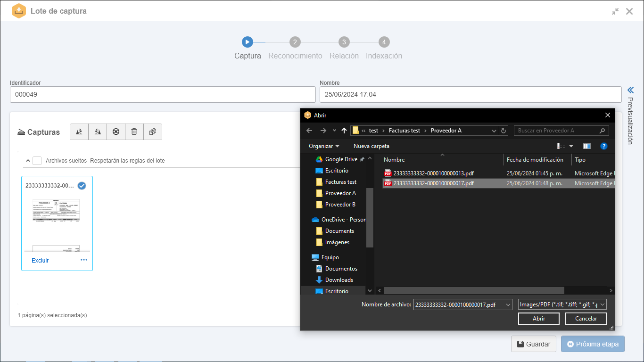The image size is (644, 362).
Task: Click the Buscar en Proveedor A search field
Action: pyautogui.click(x=557, y=131)
